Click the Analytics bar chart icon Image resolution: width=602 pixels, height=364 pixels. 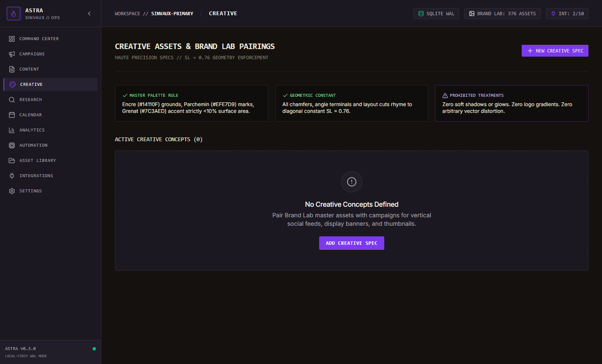tap(12, 130)
